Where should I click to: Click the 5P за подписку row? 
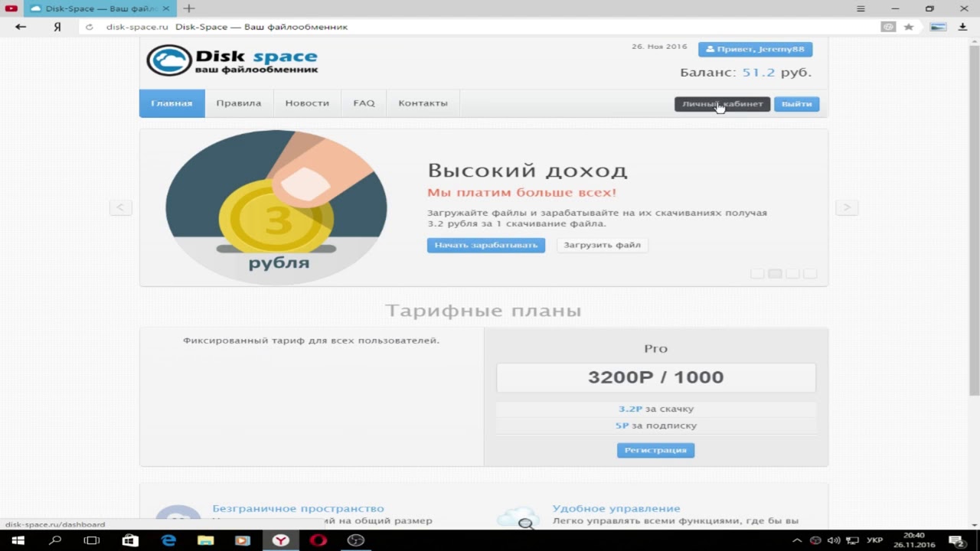coord(655,425)
